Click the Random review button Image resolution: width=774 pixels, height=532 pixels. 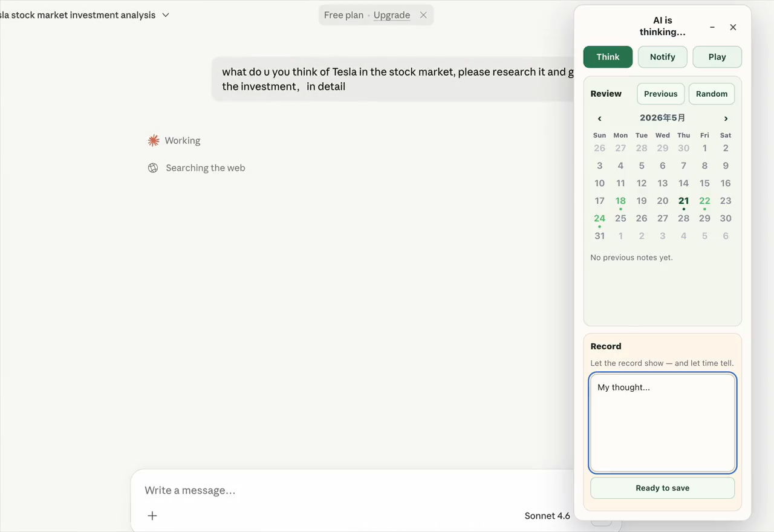[x=712, y=94]
